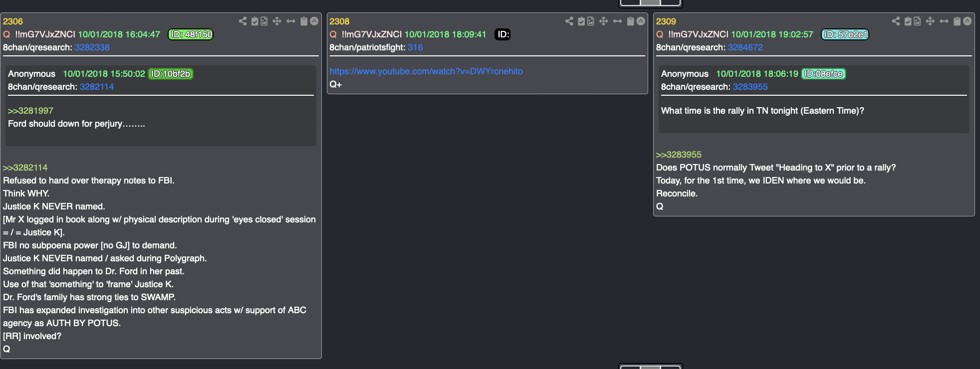The height and width of the screenshot is (369, 980).
Task: Click the horizontal arrows icon on post 2309
Action: click(944, 21)
